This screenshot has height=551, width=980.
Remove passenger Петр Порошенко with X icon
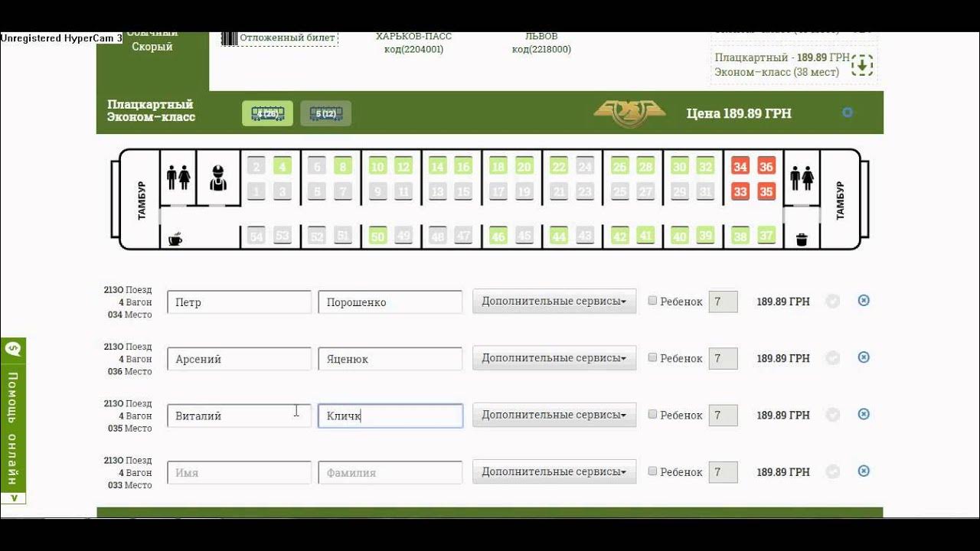point(864,301)
